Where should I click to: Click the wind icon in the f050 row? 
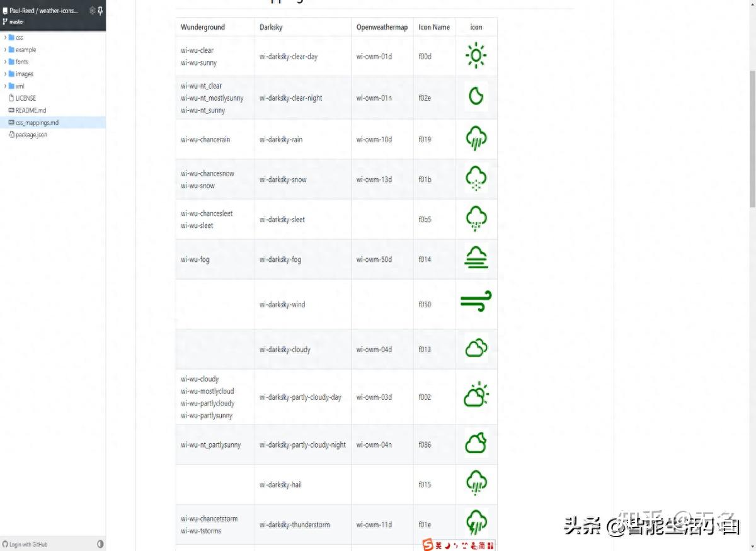click(476, 302)
